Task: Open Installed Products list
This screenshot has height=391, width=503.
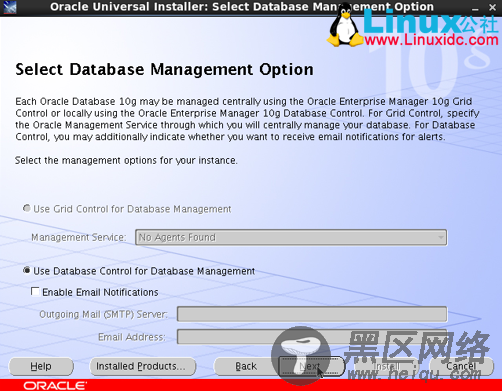Action: [143, 366]
